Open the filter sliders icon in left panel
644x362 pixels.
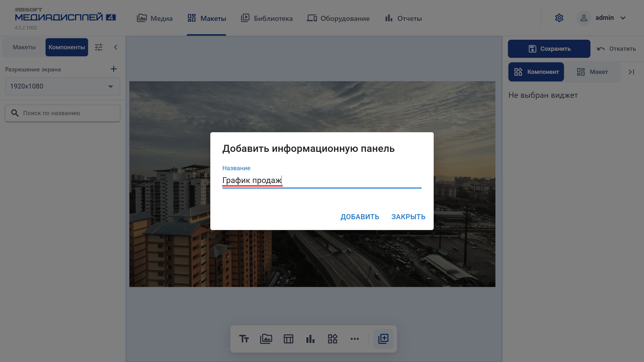99,47
